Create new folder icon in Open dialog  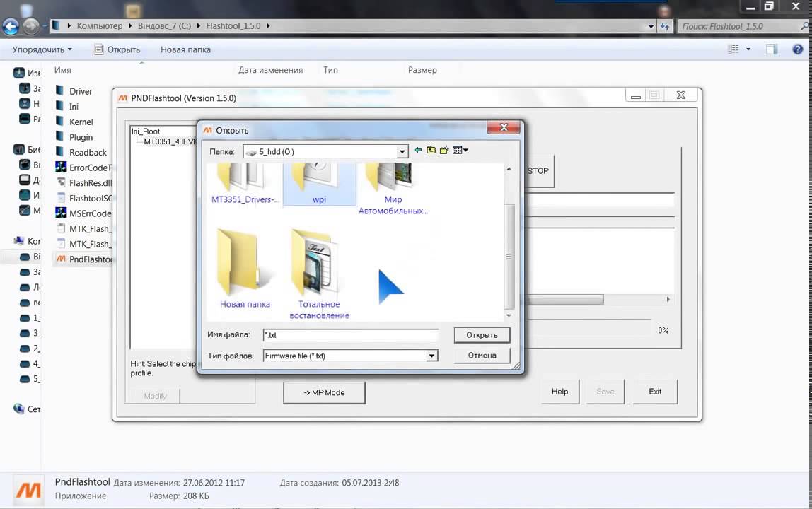click(x=443, y=150)
